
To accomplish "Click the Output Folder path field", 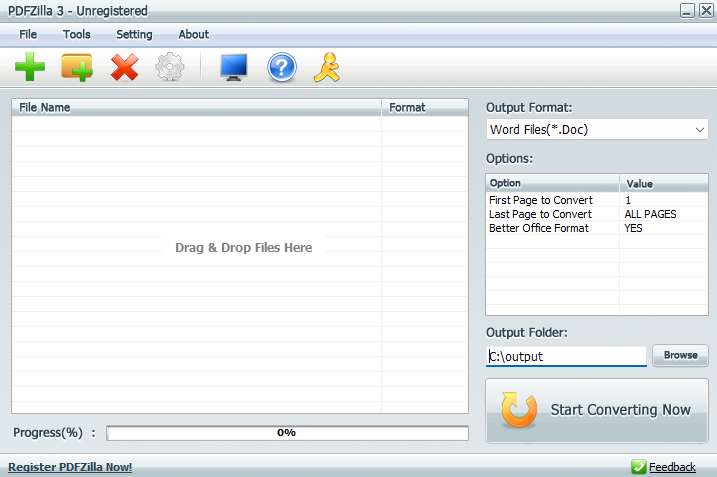I will (566, 356).
